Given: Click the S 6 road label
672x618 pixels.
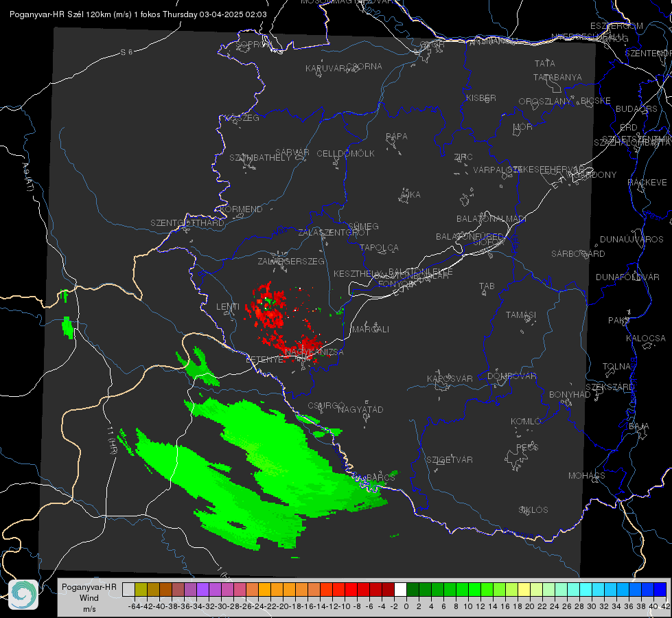Looking at the screenshot, I should coord(126,52).
